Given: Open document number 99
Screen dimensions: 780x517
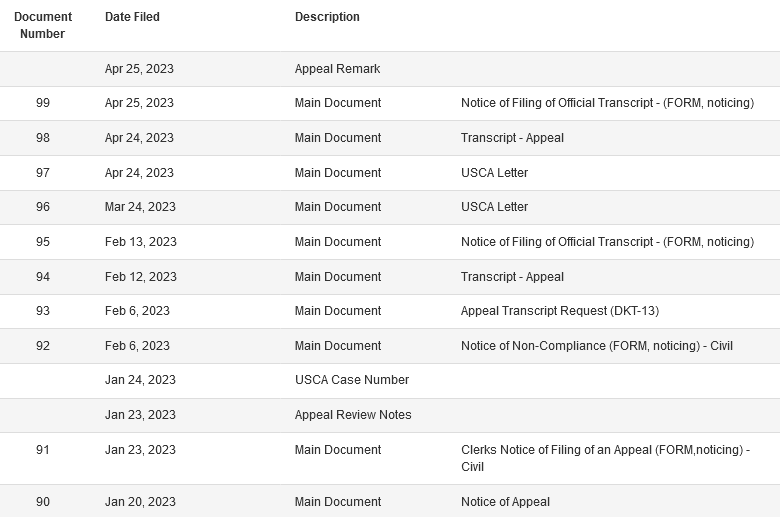Looking at the screenshot, I should coord(43,103).
